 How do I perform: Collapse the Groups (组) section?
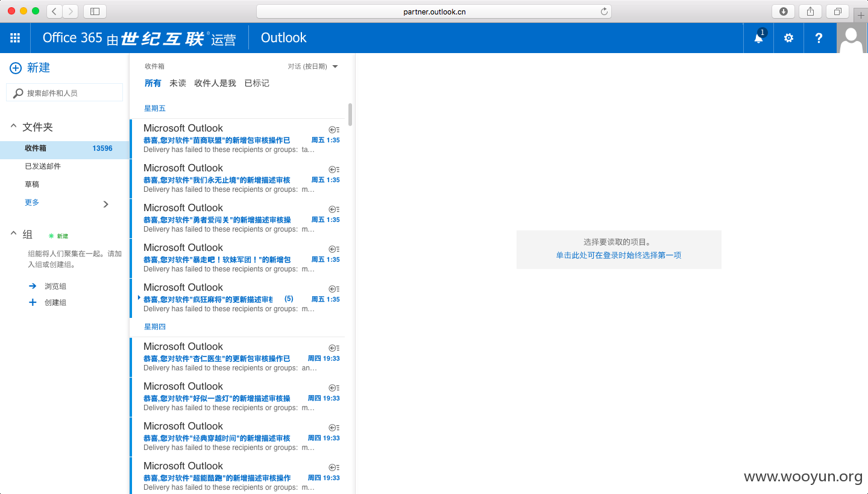coord(14,234)
